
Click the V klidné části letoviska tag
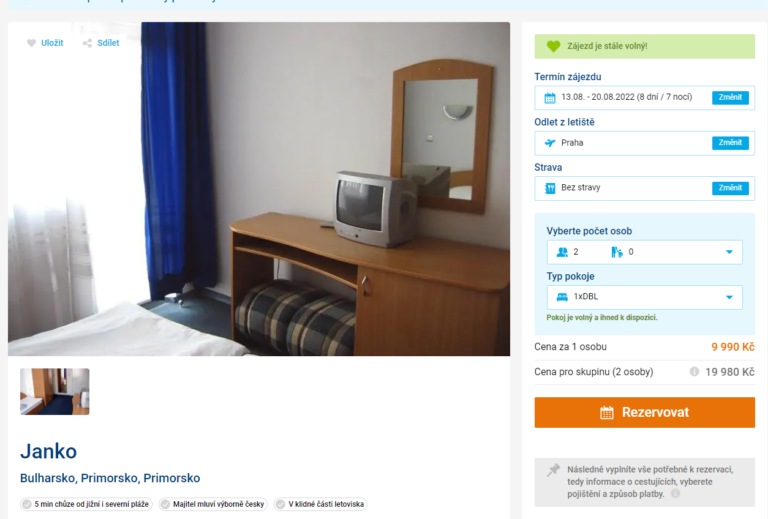pos(321,504)
